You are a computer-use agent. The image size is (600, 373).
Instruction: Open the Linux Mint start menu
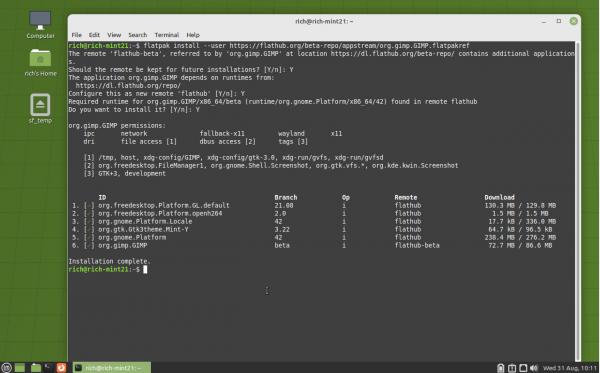7,368
